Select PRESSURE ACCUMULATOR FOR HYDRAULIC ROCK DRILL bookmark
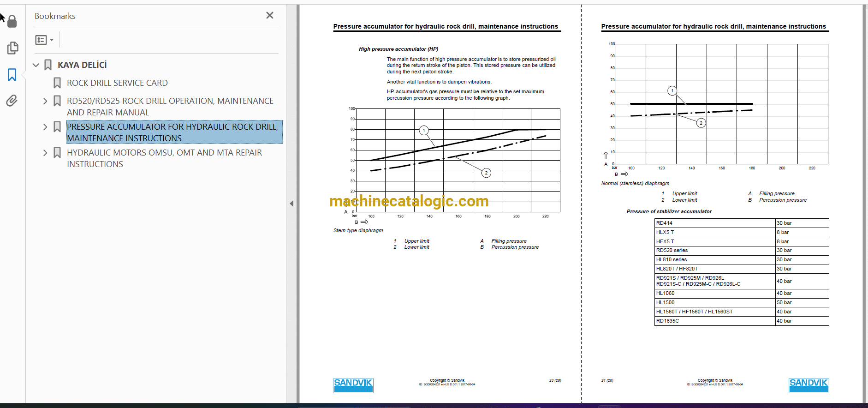Image resolution: width=868 pixels, height=408 pixels. click(174, 132)
